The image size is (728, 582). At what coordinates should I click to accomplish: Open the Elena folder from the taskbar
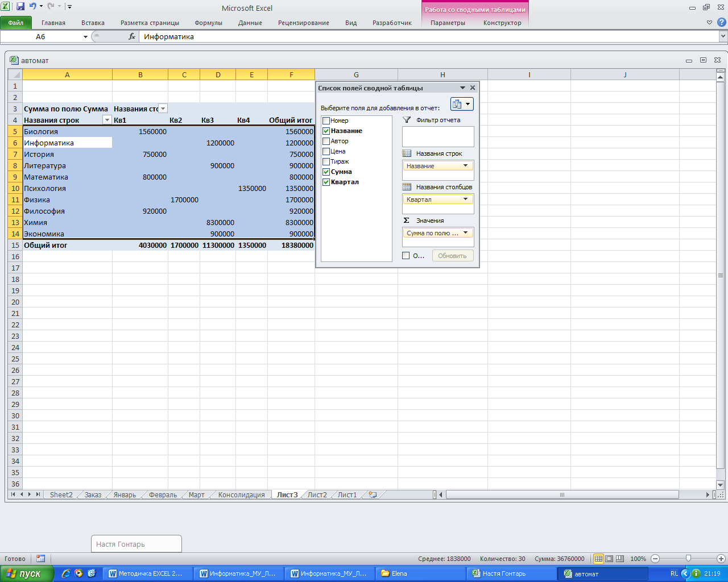click(420, 573)
